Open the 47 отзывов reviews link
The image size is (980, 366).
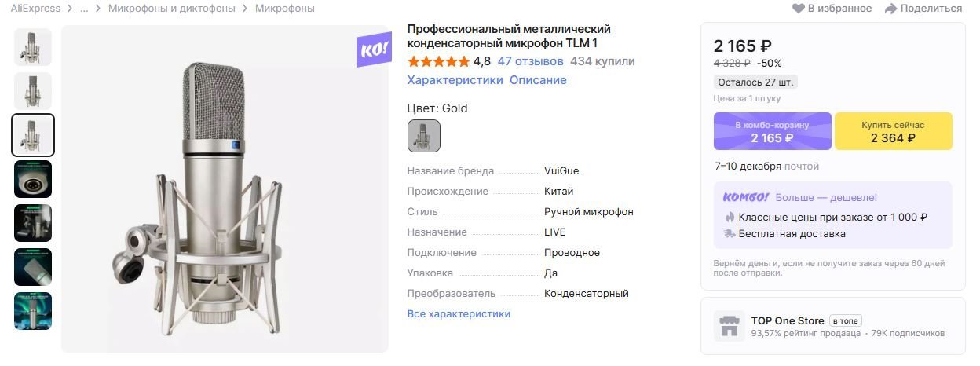pyautogui.click(x=530, y=61)
